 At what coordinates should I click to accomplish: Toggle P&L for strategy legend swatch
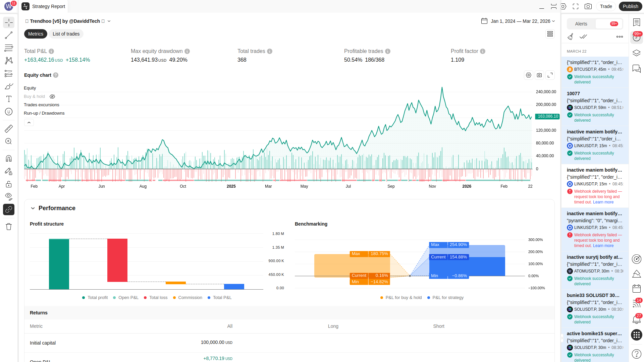tap(429, 298)
